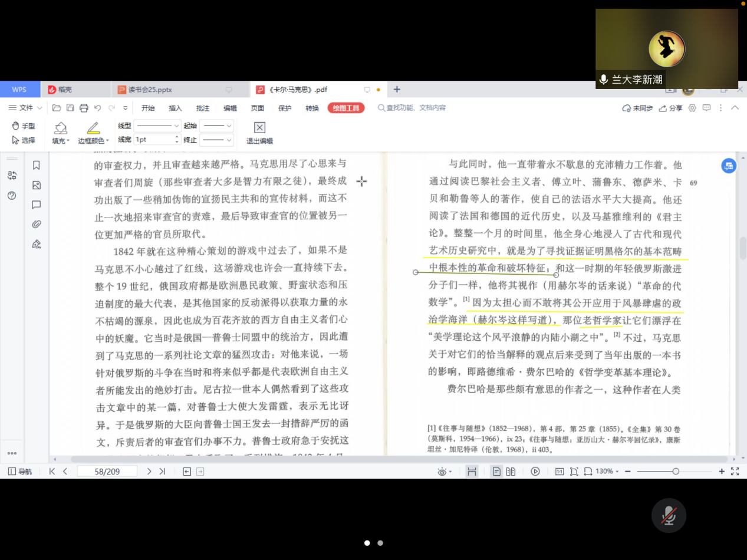Open the bookmark panel in sidebar
The width and height of the screenshot is (747, 560).
[x=37, y=166]
